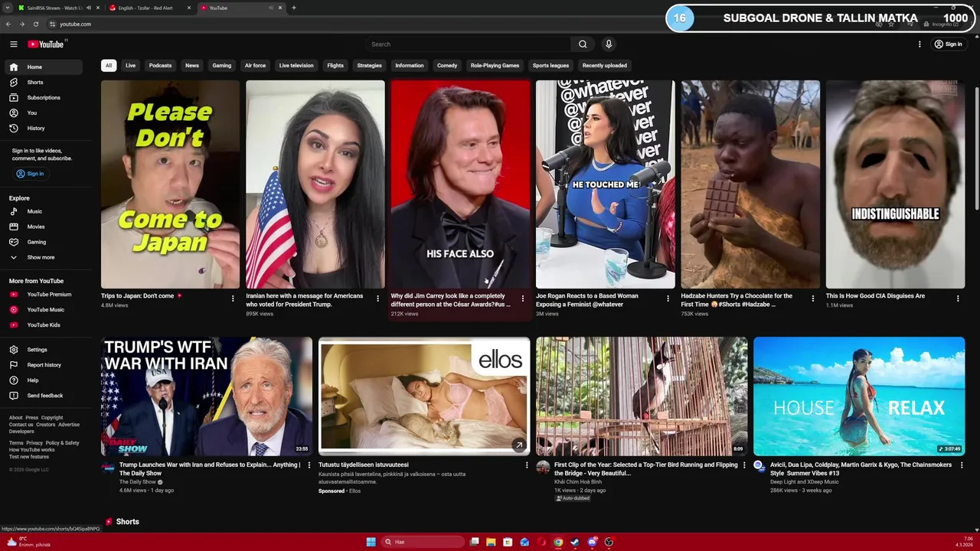
Task: Open YouTube Music
Action: [43, 309]
